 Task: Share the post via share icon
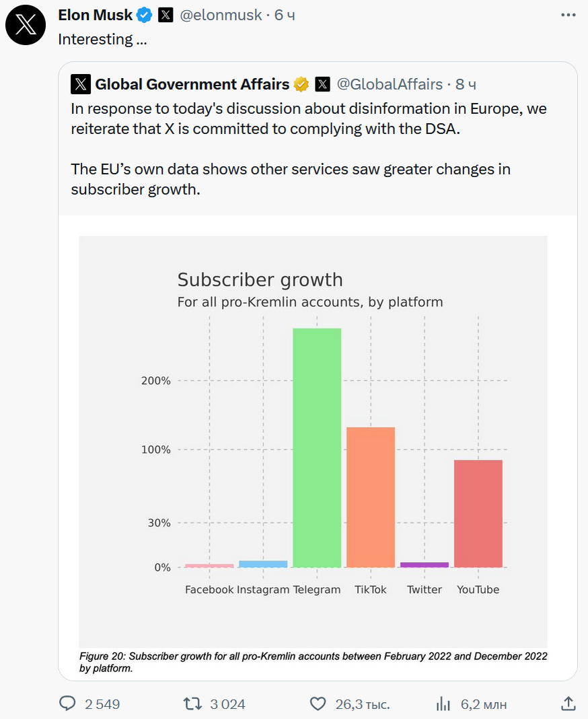coord(568,704)
